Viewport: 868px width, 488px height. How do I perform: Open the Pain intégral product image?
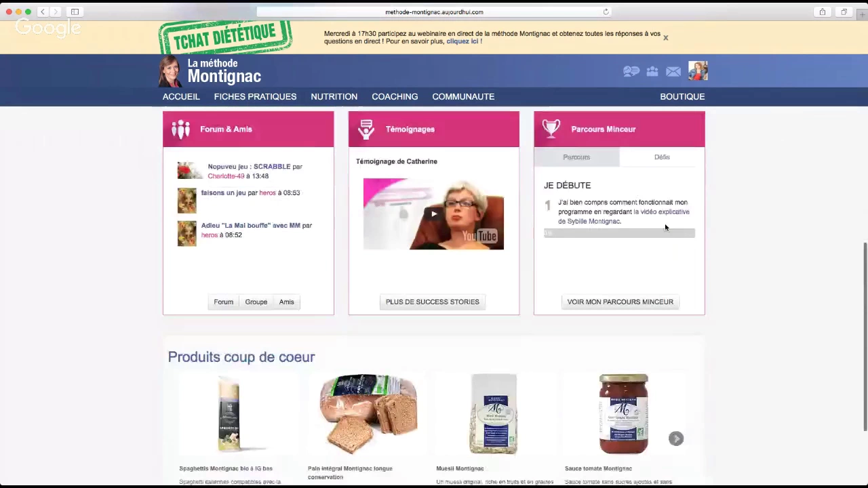pyautogui.click(x=368, y=413)
